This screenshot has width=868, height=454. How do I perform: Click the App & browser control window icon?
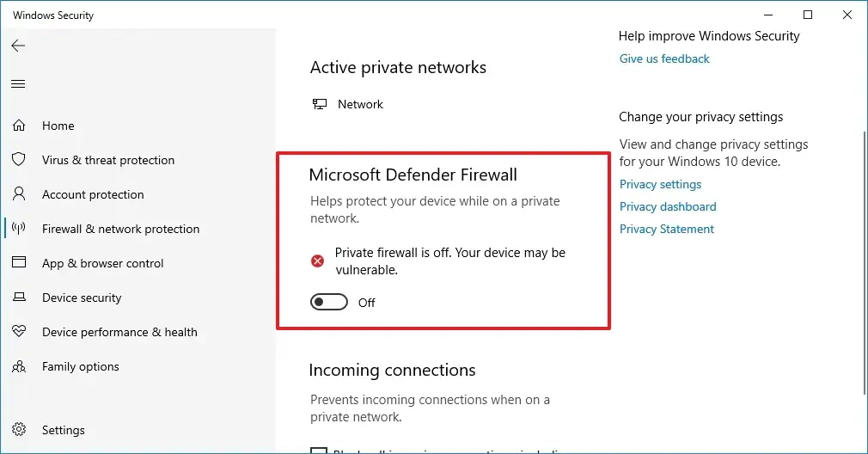pos(19,263)
